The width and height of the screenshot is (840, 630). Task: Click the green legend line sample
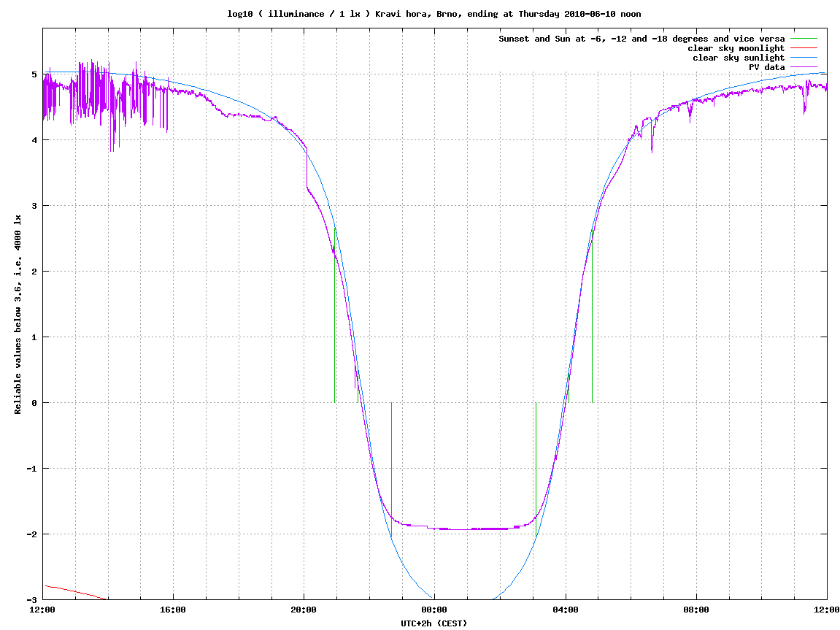pos(804,39)
